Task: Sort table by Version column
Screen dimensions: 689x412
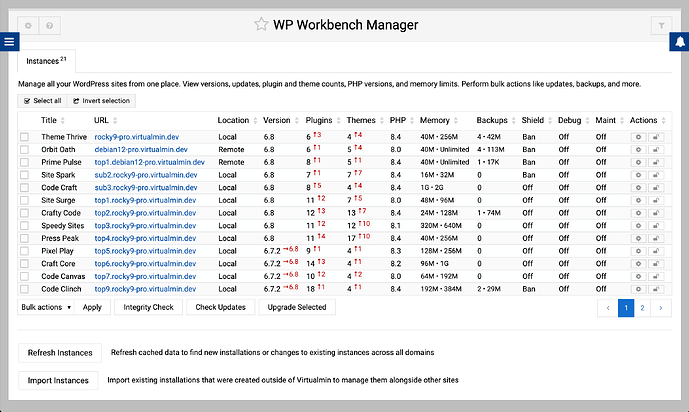Action: [281, 120]
